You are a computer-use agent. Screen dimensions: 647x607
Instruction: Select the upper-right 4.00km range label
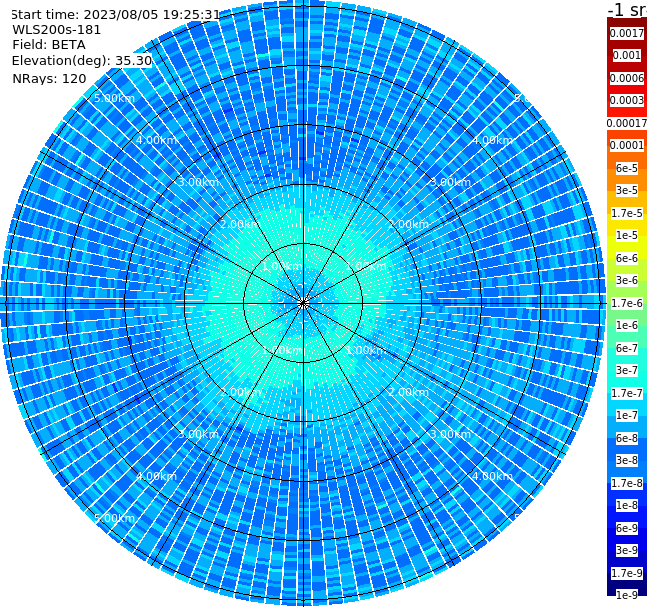click(492, 140)
